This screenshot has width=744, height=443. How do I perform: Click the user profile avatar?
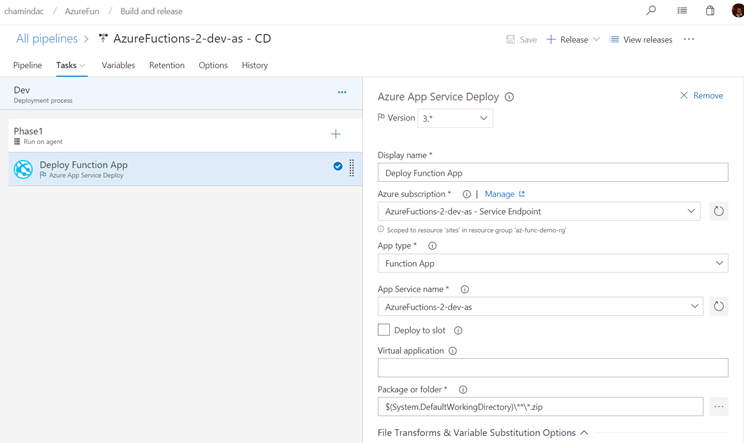pos(736,11)
